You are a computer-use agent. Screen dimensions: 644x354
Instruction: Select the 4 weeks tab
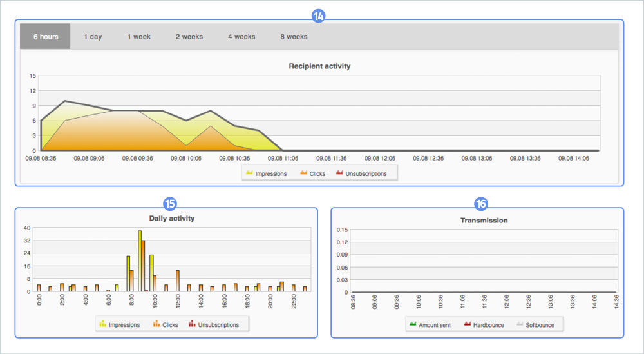point(241,37)
